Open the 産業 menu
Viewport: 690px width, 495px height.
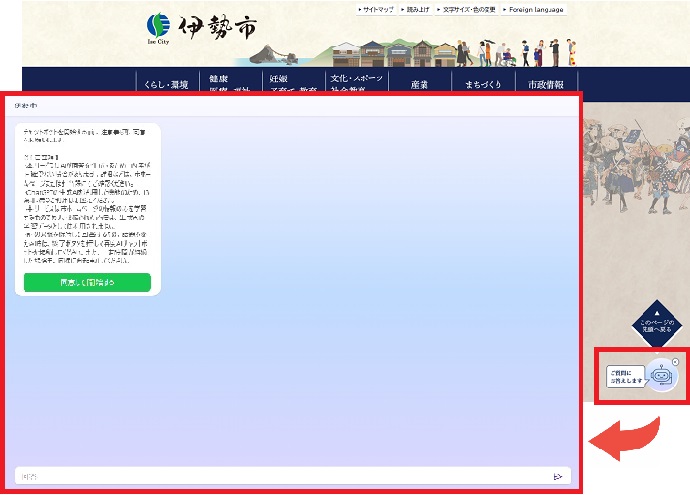pyautogui.click(x=419, y=84)
